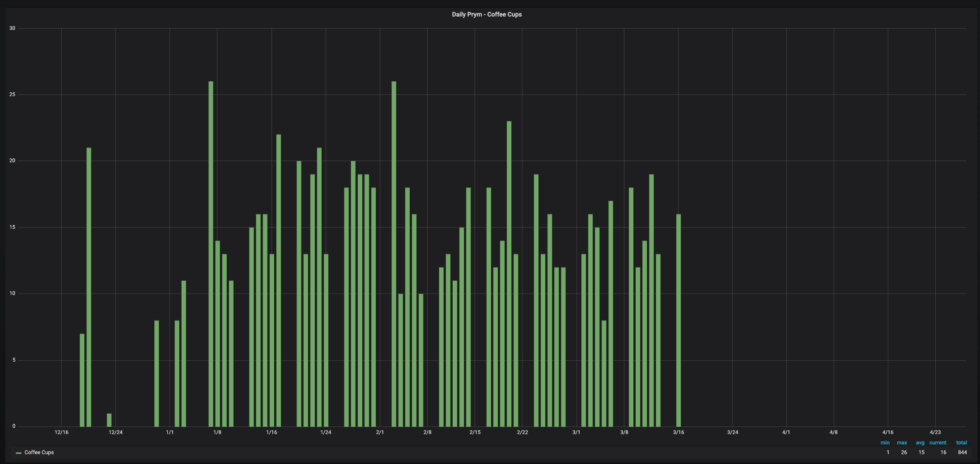This screenshot has height=464, width=980.
Task: Open the 'Daily Prym - Coffee Cups' panel title menu
Action: click(487, 14)
